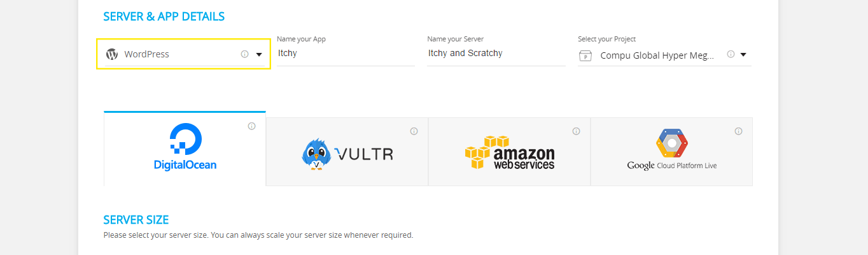Click info icon on DigitalOcean tab
Screen dimensions: 868x255
(x=251, y=126)
